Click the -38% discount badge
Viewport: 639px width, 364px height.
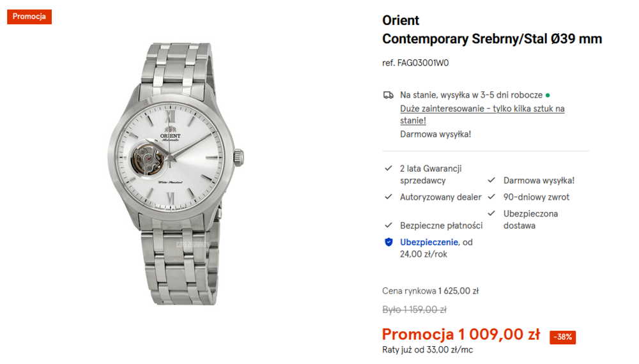click(x=563, y=337)
